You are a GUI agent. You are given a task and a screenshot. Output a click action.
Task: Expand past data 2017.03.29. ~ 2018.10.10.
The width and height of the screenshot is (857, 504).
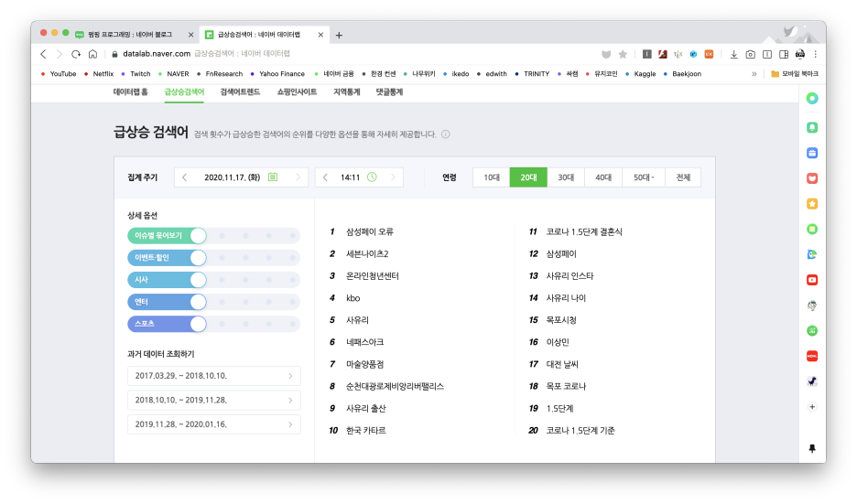tap(213, 376)
